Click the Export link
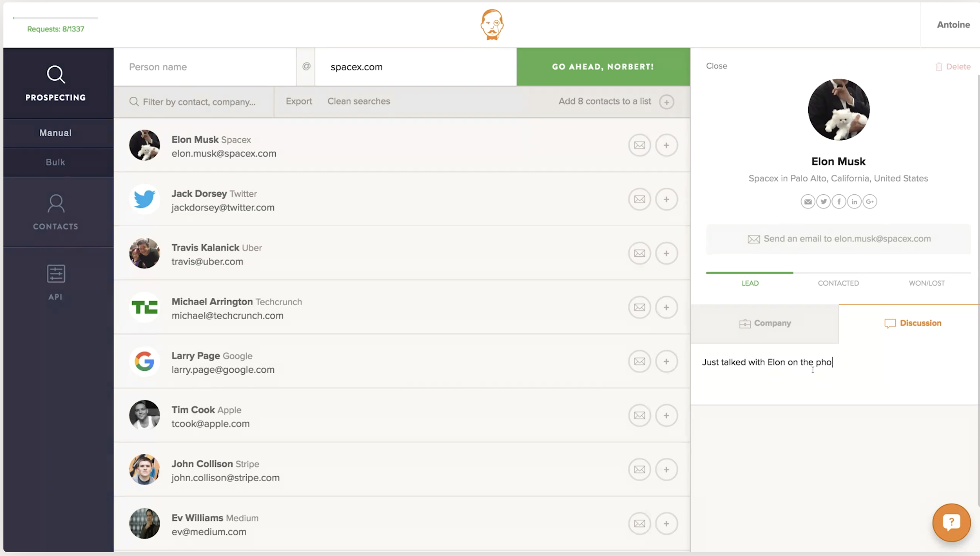Viewport: 980px width, 556px height. 299,101
